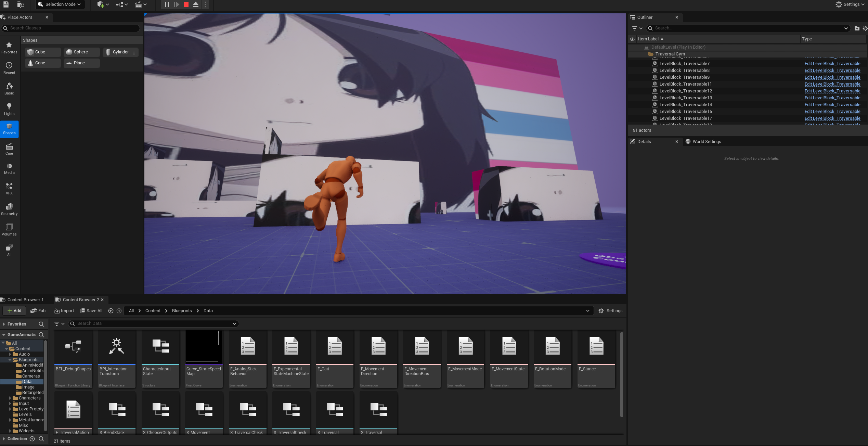Screen dimensions: 868x446
Task: Select the Volumes category in Place Actors
Action: (9, 229)
